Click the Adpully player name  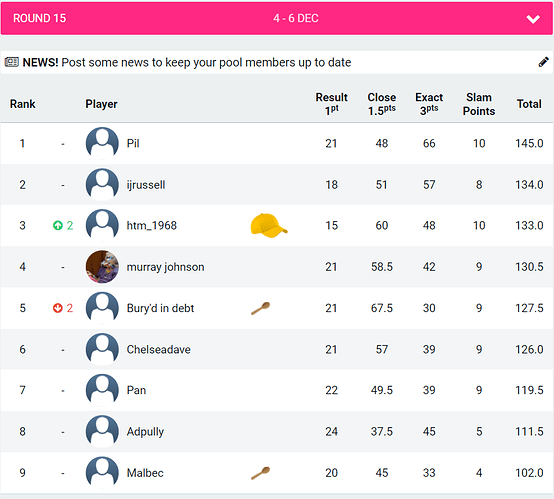click(145, 432)
